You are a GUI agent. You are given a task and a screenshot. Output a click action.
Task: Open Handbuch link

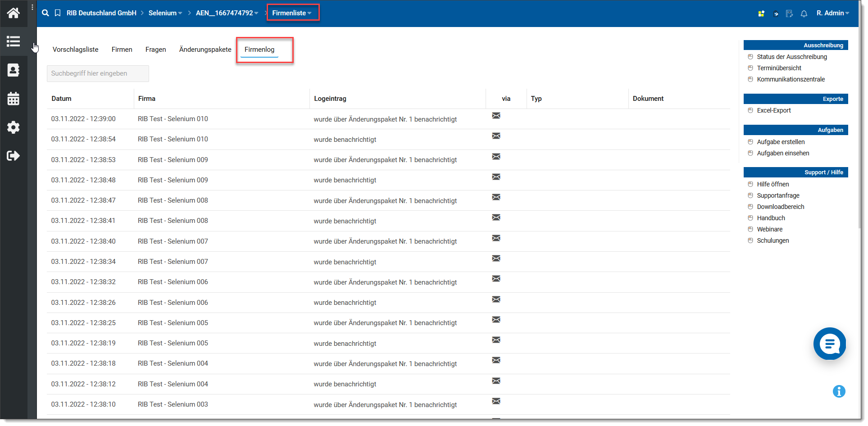771,218
